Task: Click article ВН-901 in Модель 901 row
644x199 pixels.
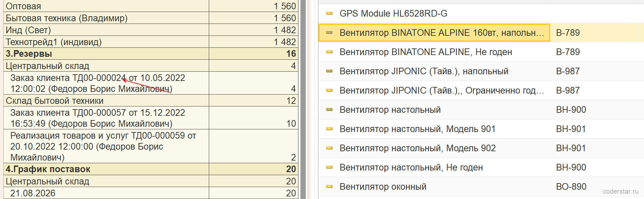Action: click(x=571, y=129)
